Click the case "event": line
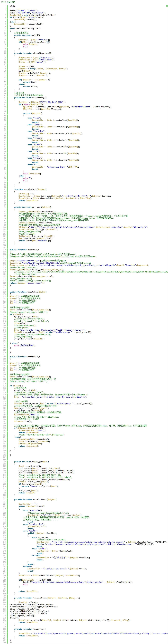This screenshot has width=168, height=644. click(35, 158)
